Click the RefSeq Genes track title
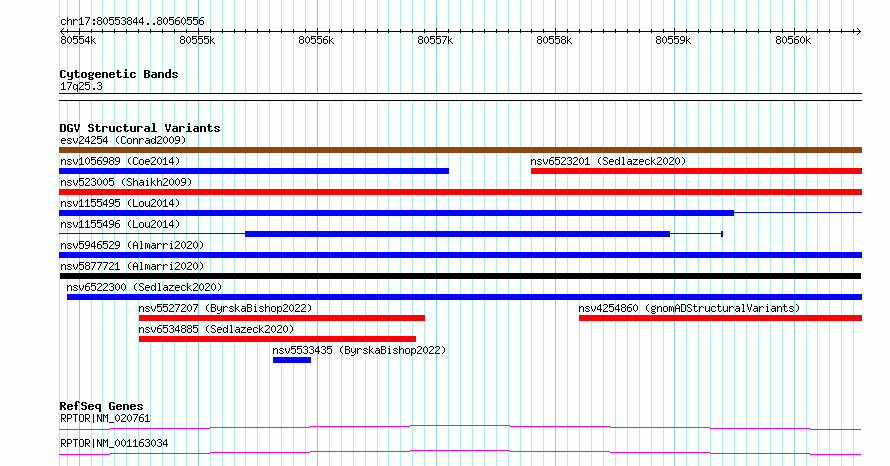This screenshot has width=890, height=466. click(101, 406)
